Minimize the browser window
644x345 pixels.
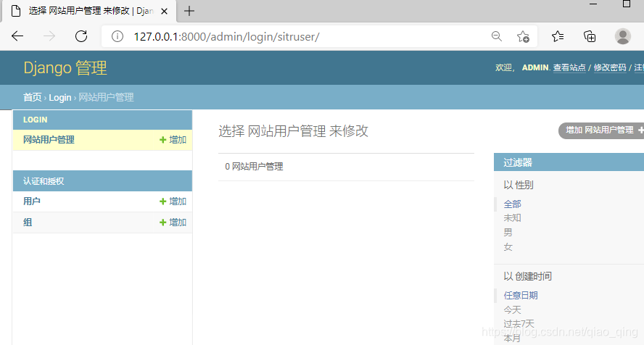pos(593,4)
